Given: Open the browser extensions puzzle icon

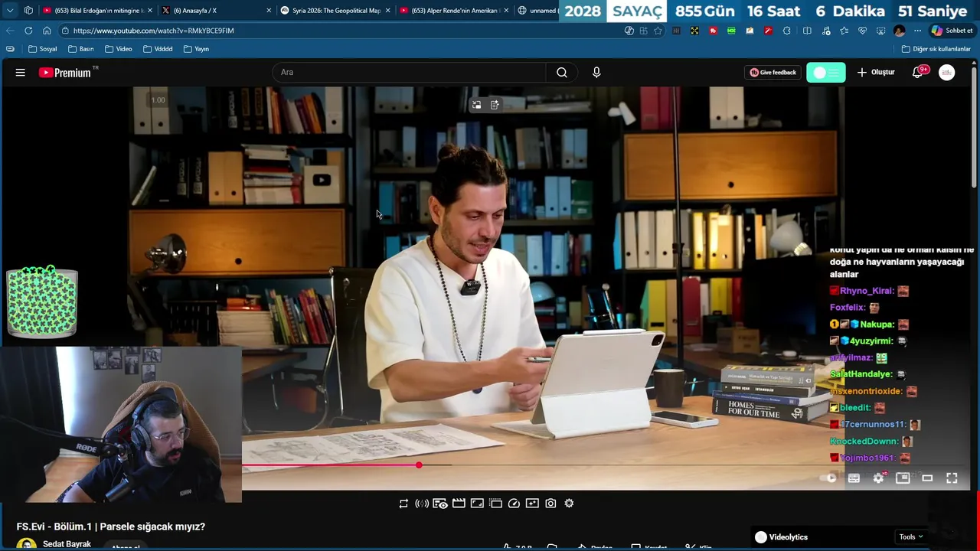Looking at the screenshot, I should click(x=786, y=31).
